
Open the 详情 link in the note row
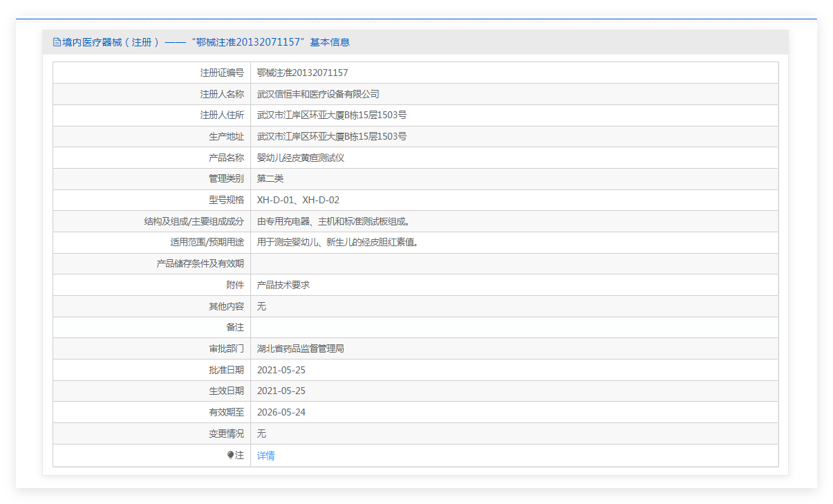point(265,456)
